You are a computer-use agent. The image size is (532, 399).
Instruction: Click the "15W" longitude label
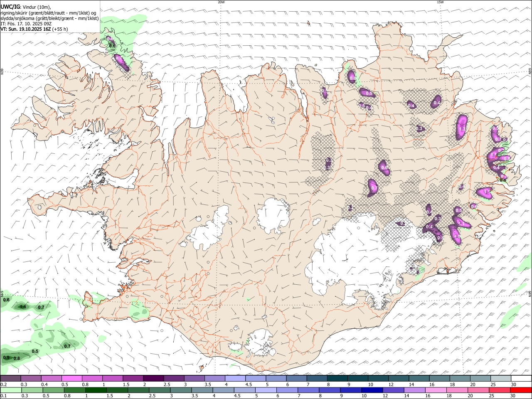point(440,2)
